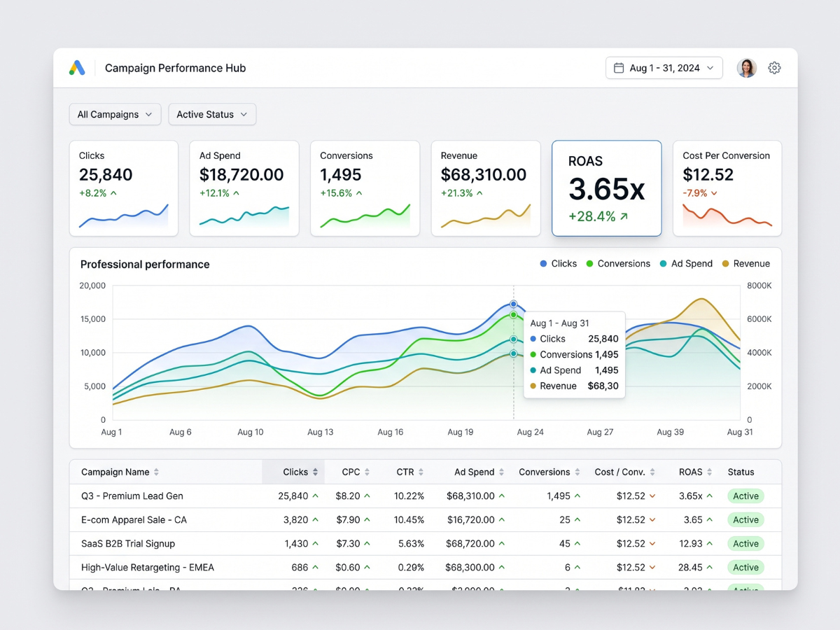840x630 pixels.
Task: Sort by Campaign Name column icon
Action: tap(156, 472)
